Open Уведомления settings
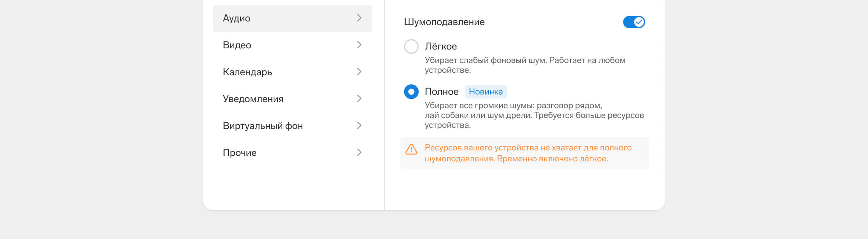 coord(253,99)
